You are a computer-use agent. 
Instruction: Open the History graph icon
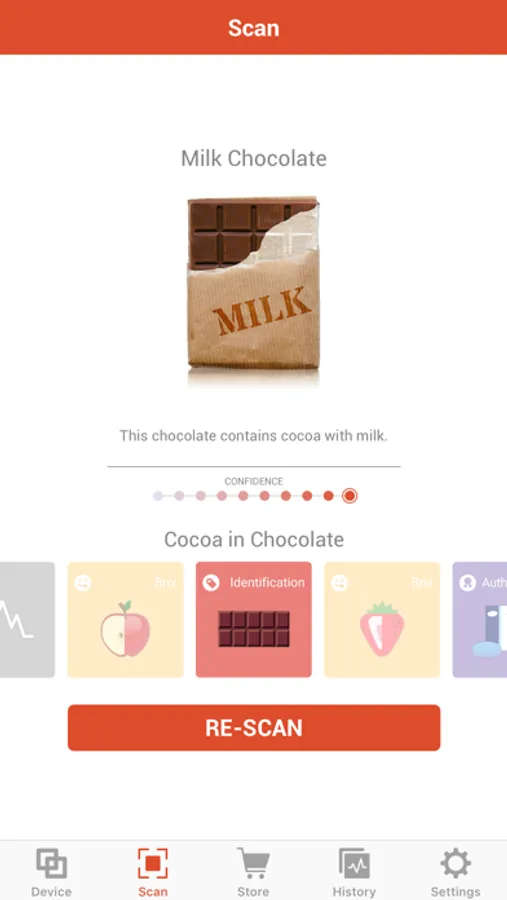click(354, 864)
